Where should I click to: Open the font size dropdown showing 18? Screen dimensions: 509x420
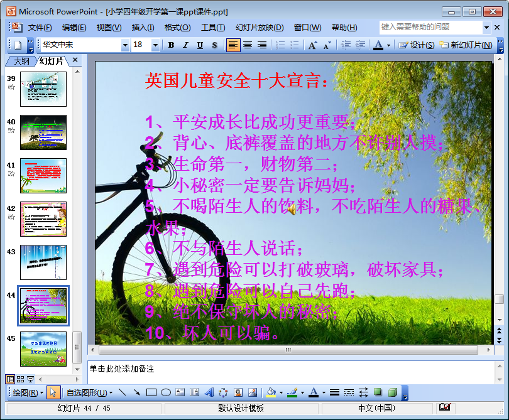[x=155, y=45]
